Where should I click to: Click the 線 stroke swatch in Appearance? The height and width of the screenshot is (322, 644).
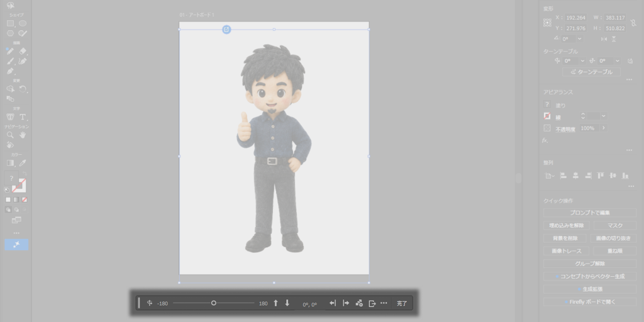547,116
